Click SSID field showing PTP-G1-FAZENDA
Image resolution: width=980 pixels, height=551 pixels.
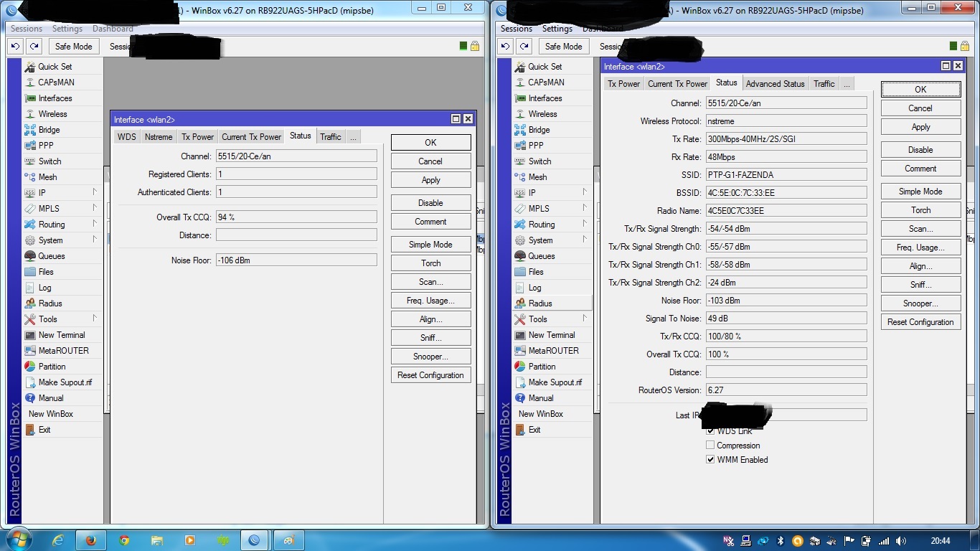click(x=786, y=175)
